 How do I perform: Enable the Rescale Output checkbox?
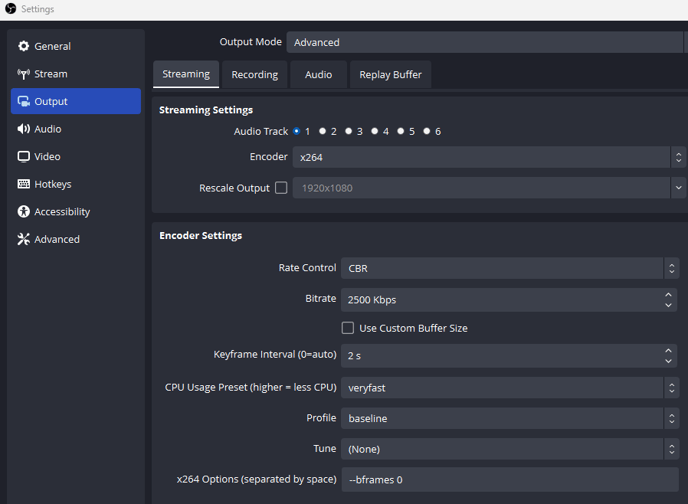[281, 188]
